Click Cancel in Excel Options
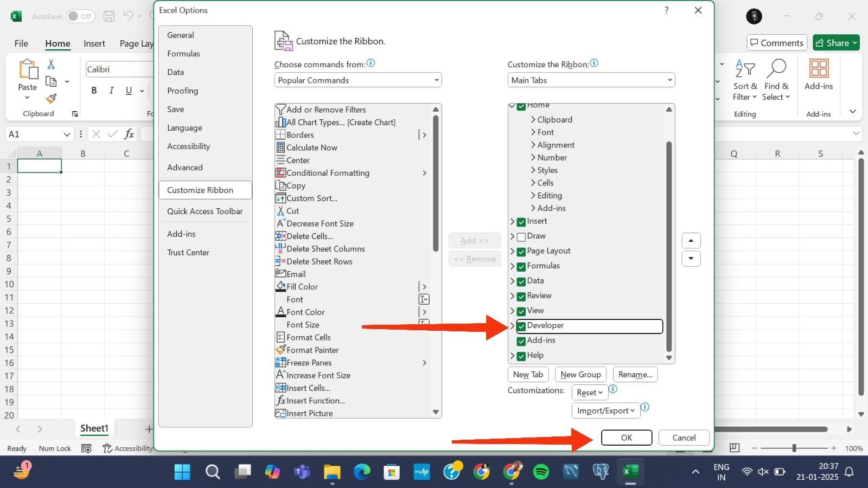Viewport: 868px width, 488px height. pos(684,438)
